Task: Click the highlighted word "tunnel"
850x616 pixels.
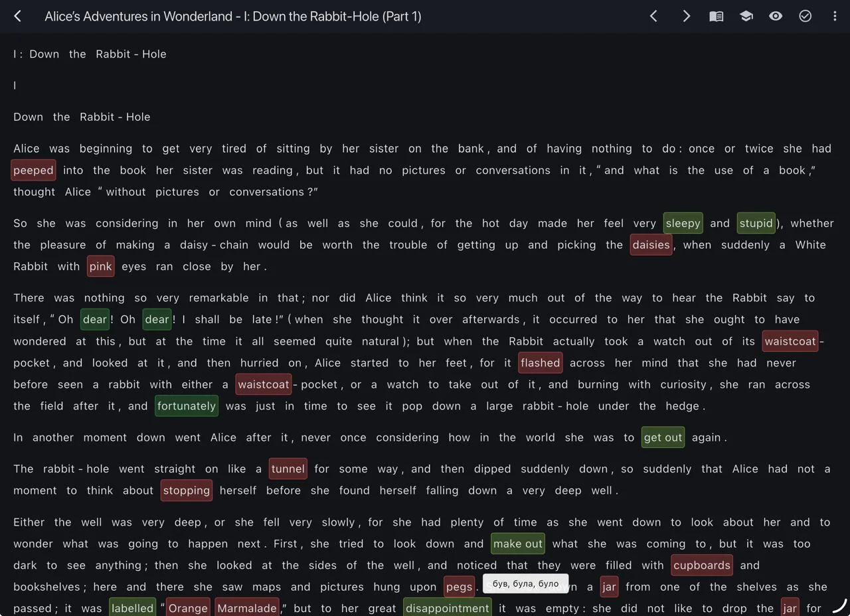Action: [288, 469]
